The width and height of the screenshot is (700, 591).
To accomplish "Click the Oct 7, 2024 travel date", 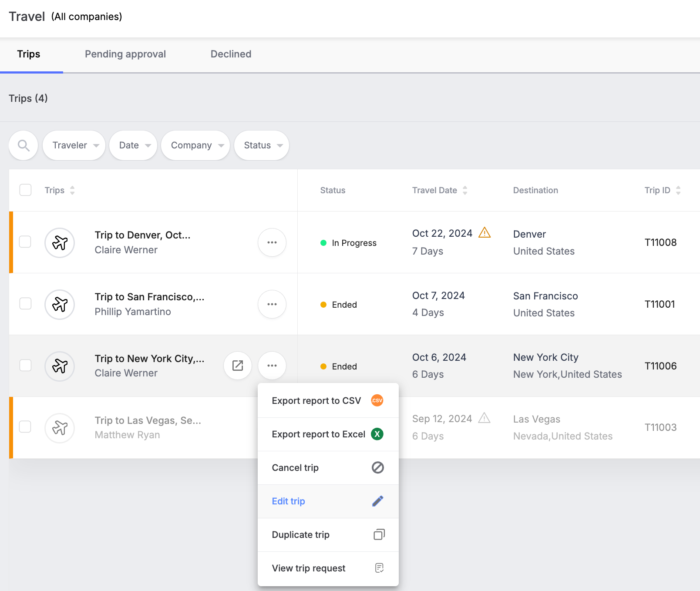I will tap(438, 295).
